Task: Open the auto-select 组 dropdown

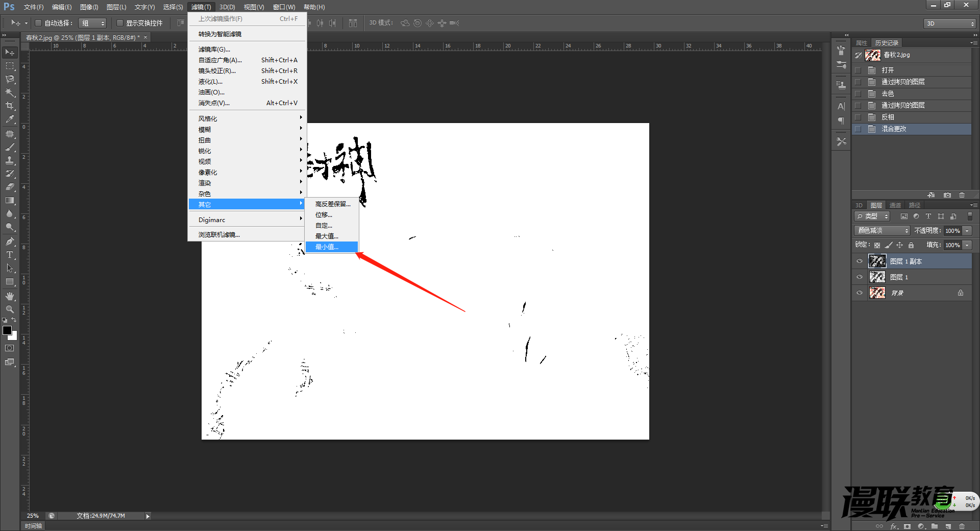Action: click(x=92, y=23)
